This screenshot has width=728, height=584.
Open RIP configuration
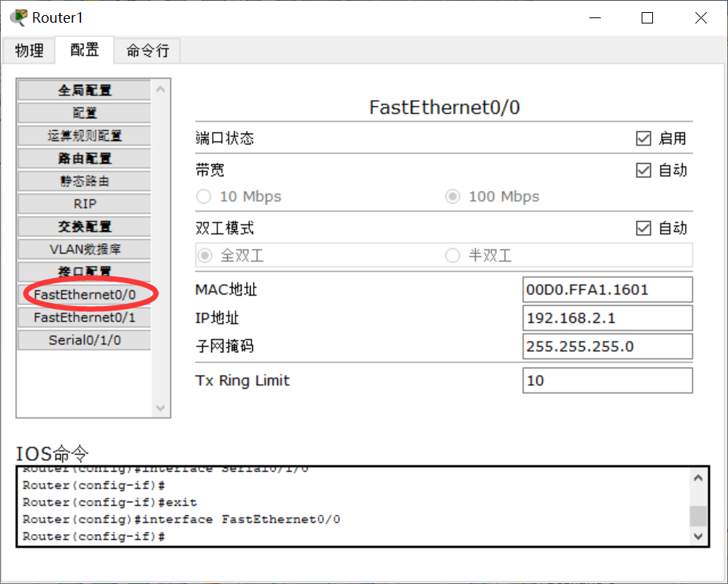coord(84,203)
